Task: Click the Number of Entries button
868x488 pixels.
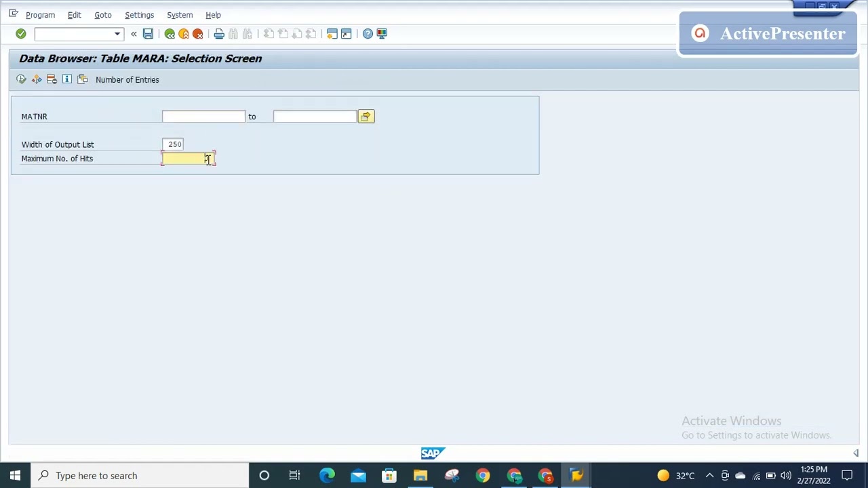Action: (127, 79)
